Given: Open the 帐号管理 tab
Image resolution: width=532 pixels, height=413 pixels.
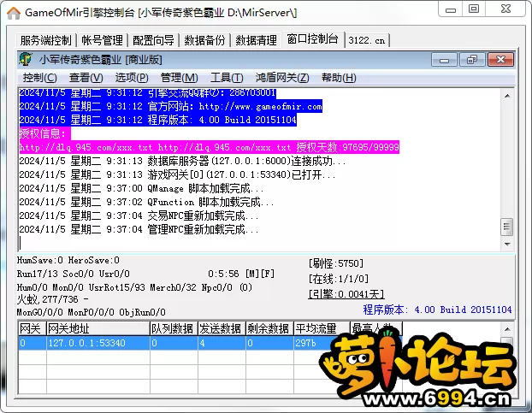Looking at the screenshot, I should 102,40.
